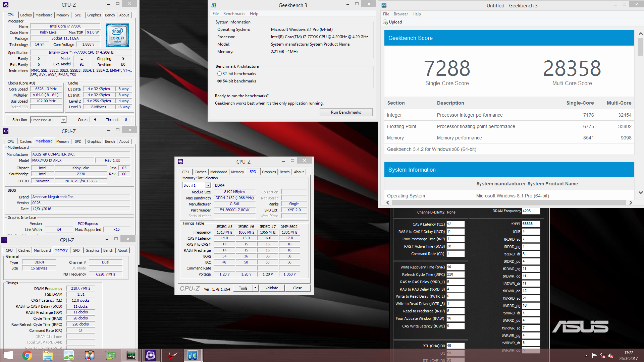Open the Tools dropdown arrow in CPU-Z SPD window
644x362 pixels.
pos(255,288)
